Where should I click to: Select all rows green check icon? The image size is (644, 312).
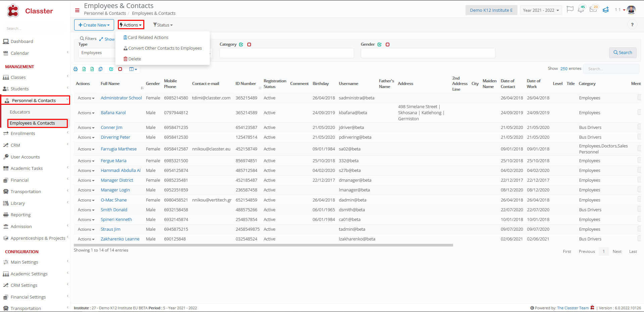(111, 69)
